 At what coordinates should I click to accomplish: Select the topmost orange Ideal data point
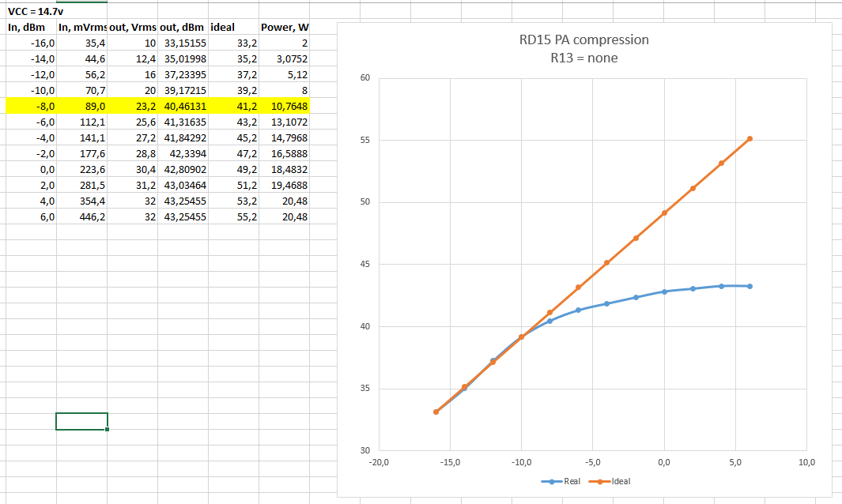coord(749,138)
